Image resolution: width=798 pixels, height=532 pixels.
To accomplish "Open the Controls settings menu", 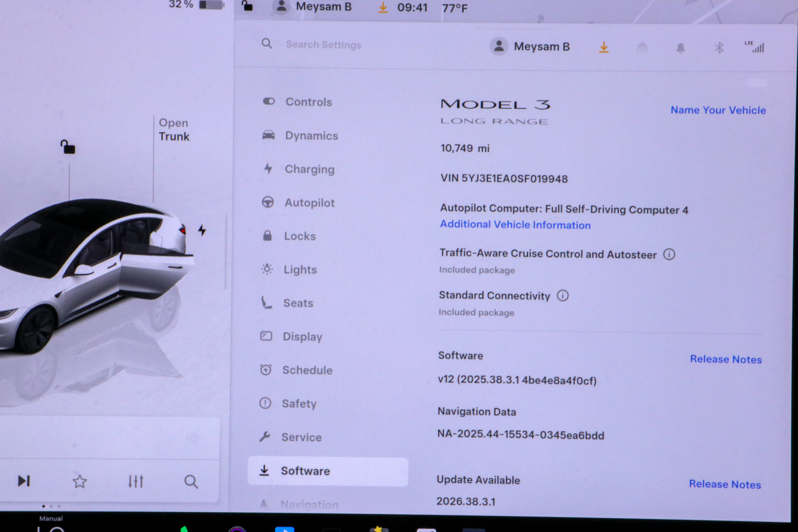I will [x=297, y=102].
